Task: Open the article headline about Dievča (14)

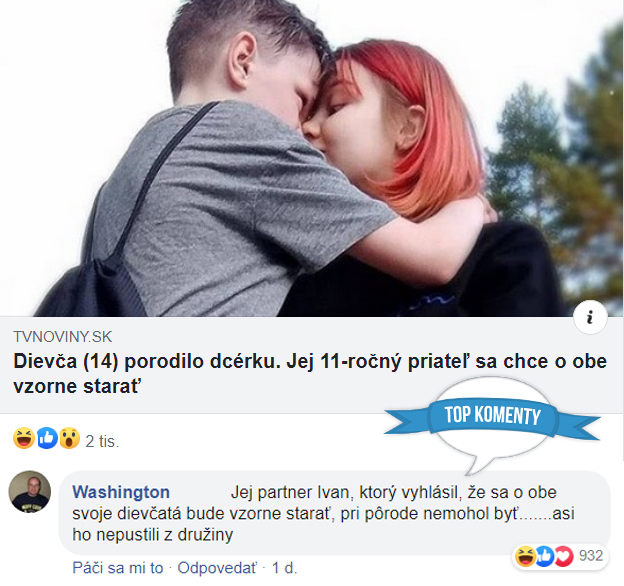Action: (310, 374)
